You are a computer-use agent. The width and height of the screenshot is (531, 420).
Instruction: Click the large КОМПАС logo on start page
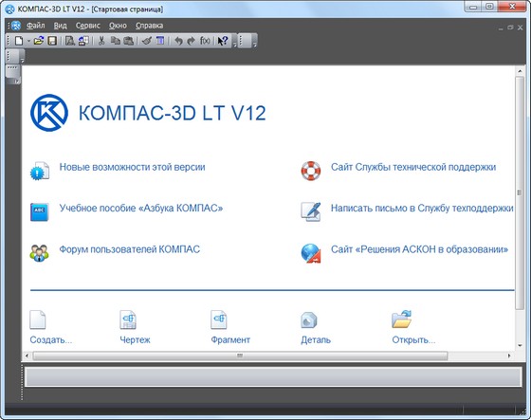(x=49, y=113)
